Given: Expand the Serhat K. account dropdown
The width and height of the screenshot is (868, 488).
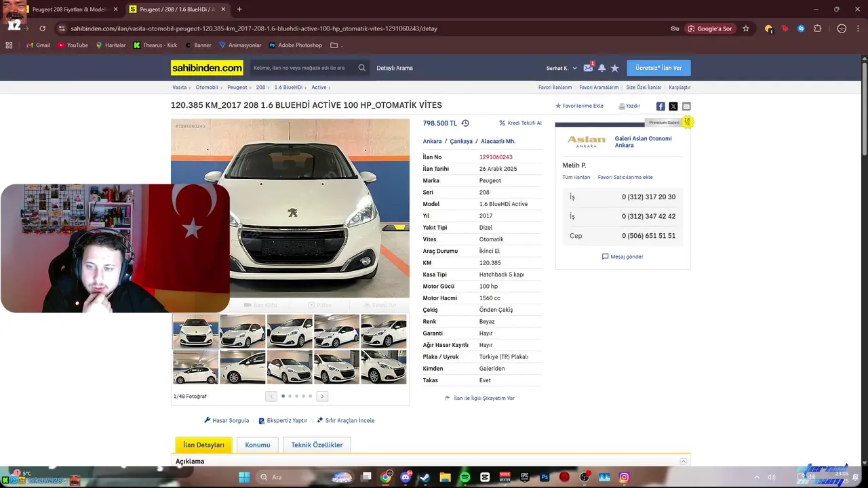Looking at the screenshot, I should [561, 68].
